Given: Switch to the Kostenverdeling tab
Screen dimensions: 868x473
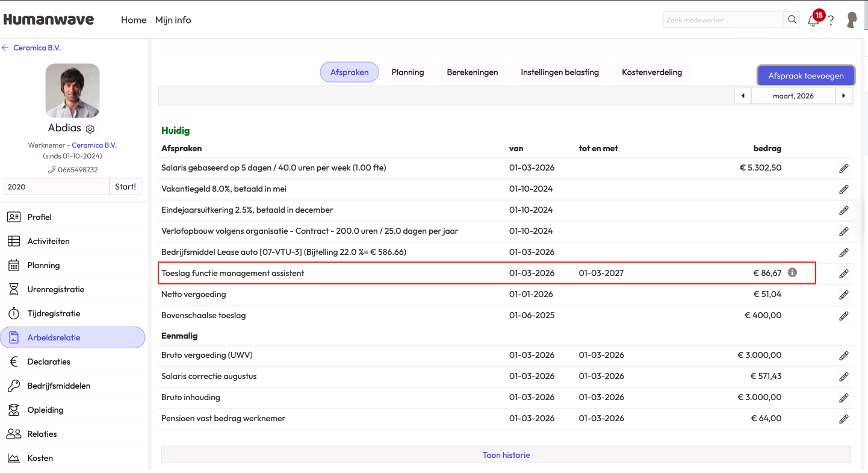Looking at the screenshot, I should pyautogui.click(x=652, y=72).
